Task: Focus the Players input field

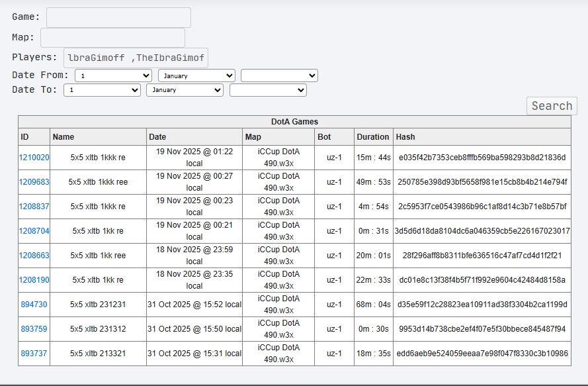Action: click(x=136, y=58)
